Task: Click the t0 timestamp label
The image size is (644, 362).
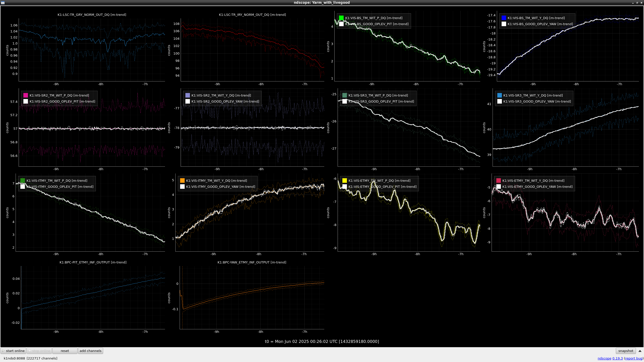Action: [x=322, y=341]
